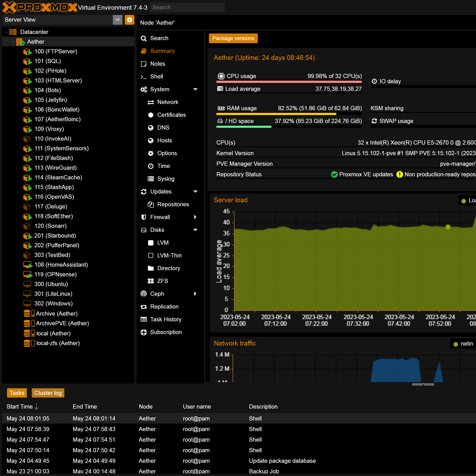Viewport: 476px width, 476px height.
Task: Switch to the Tasks tab
Action: click(x=17, y=393)
